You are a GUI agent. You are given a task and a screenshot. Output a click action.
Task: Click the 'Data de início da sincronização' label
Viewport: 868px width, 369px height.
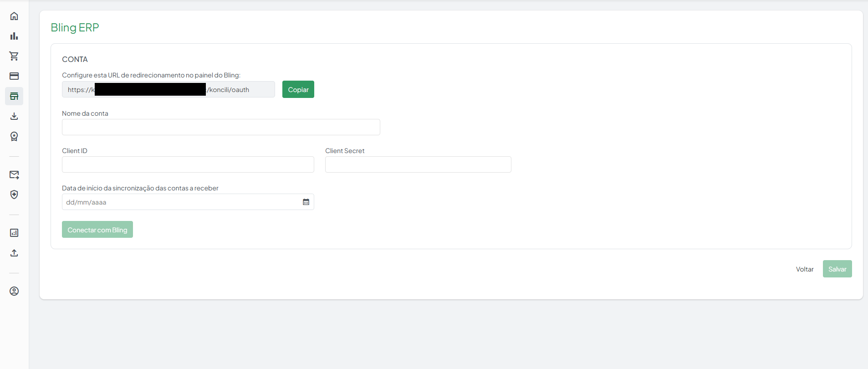[x=140, y=188]
